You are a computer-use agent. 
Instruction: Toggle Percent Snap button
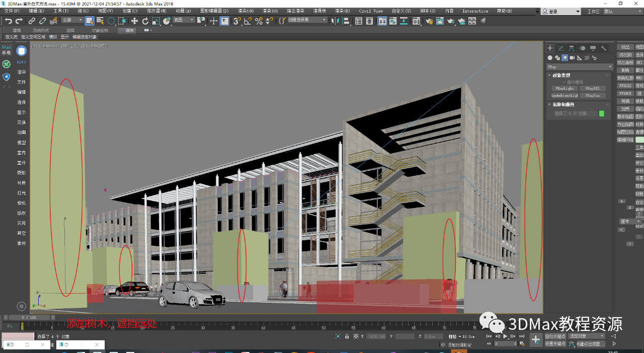click(x=259, y=21)
